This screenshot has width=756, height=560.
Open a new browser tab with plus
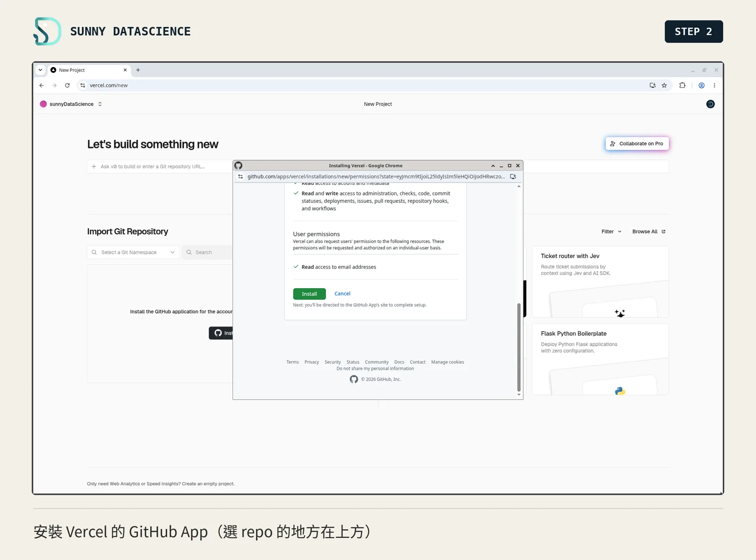(138, 70)
